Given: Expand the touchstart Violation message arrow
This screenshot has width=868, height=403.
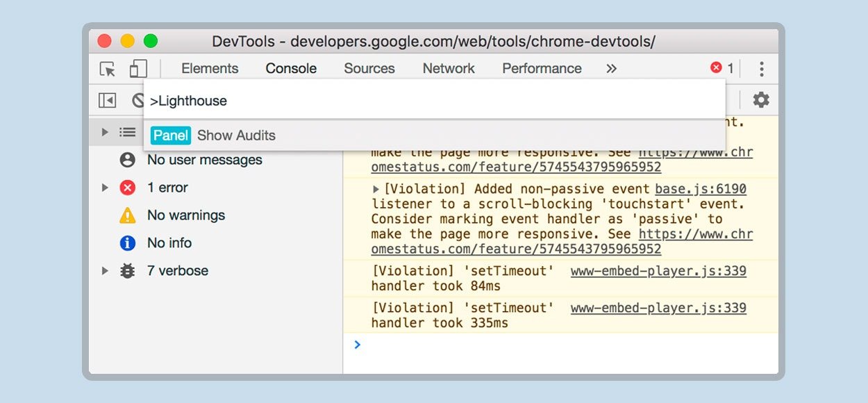Looking at the screenshot, I should pyautogui.click(x=376, y=189).
